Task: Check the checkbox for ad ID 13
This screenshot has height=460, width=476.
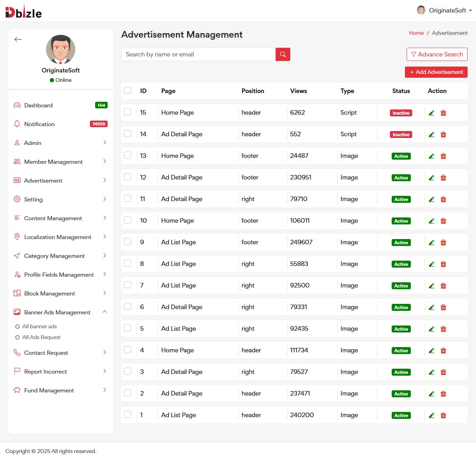Action: click(x=128, y=155)
